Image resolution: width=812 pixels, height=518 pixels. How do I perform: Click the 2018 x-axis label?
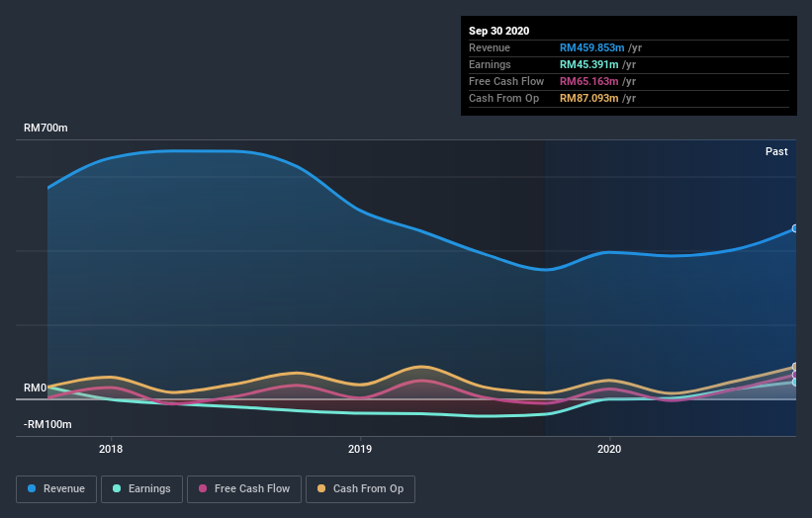[x=111, y=449]
